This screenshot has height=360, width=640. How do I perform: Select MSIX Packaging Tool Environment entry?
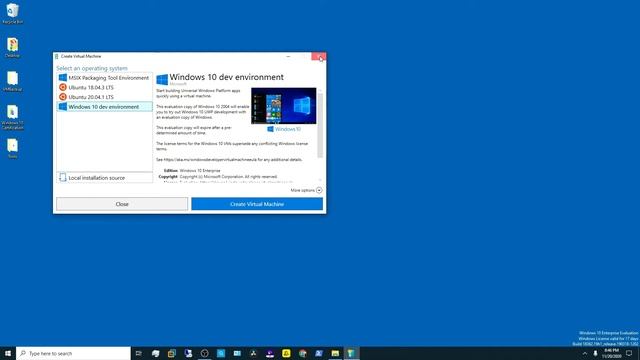104,78
